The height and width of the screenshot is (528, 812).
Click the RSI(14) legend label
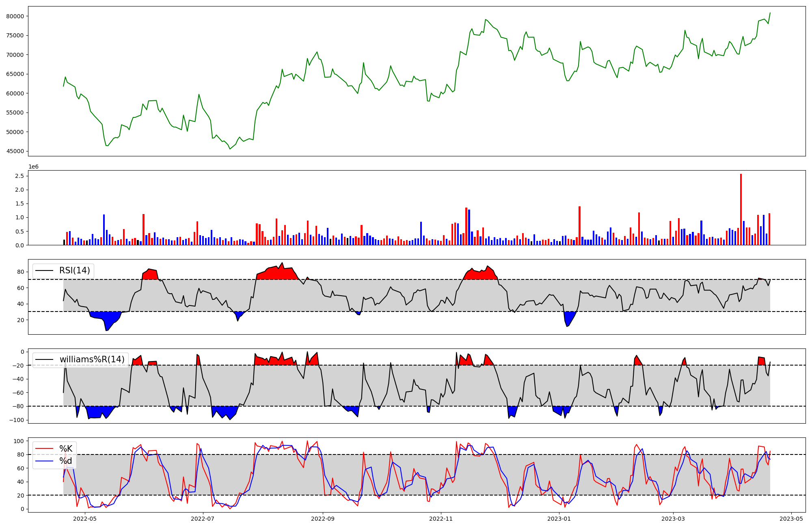[75, 270]
